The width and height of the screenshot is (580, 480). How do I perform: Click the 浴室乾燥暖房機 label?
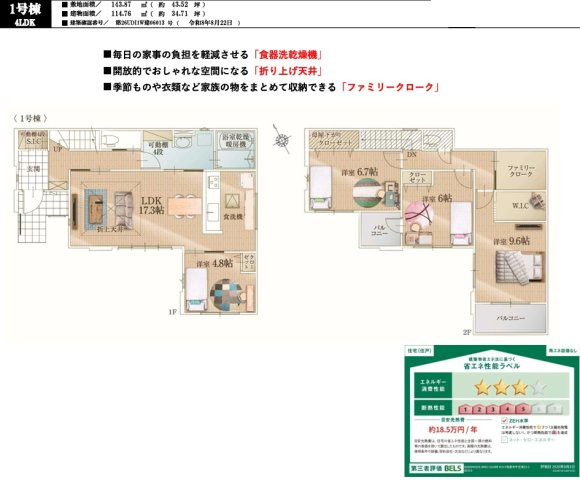coord(236,141)
